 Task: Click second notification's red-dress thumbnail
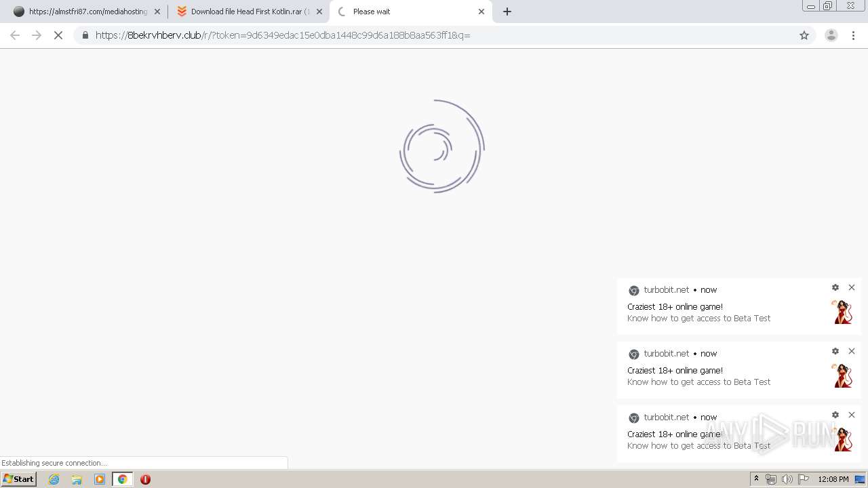(842, 376)
